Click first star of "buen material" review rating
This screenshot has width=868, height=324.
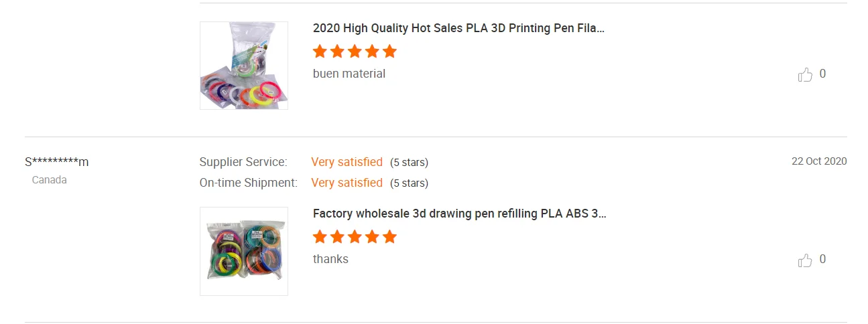coord(320,52)
